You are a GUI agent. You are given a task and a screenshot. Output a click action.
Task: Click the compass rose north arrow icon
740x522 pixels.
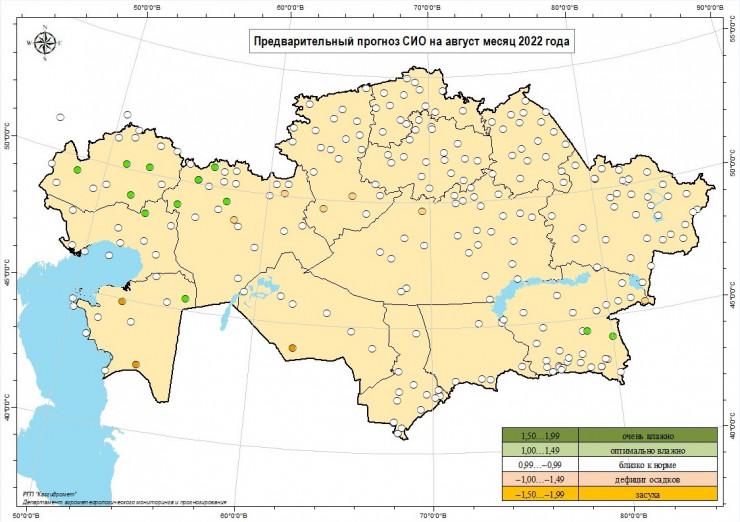pos(45,42)
